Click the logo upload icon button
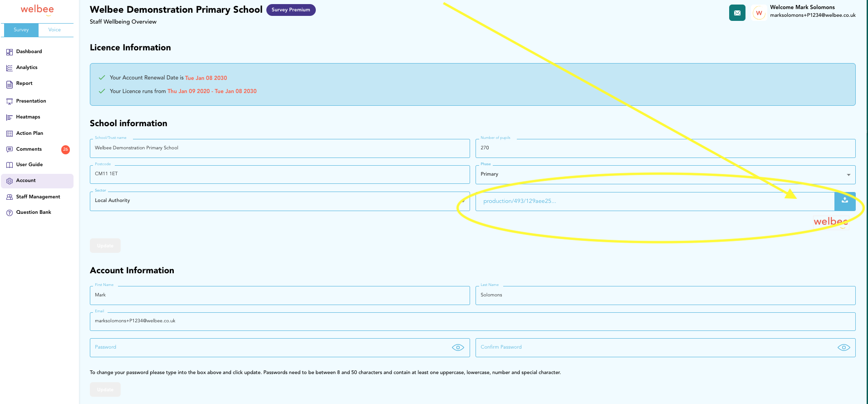This screenshot has width=868, height=404. [x=845, y=201]
